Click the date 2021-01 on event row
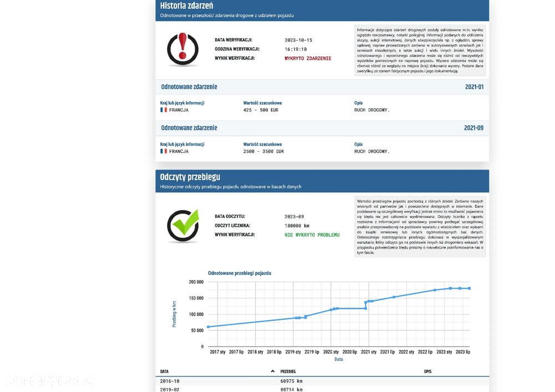555x392 pixels. (474, 87)
